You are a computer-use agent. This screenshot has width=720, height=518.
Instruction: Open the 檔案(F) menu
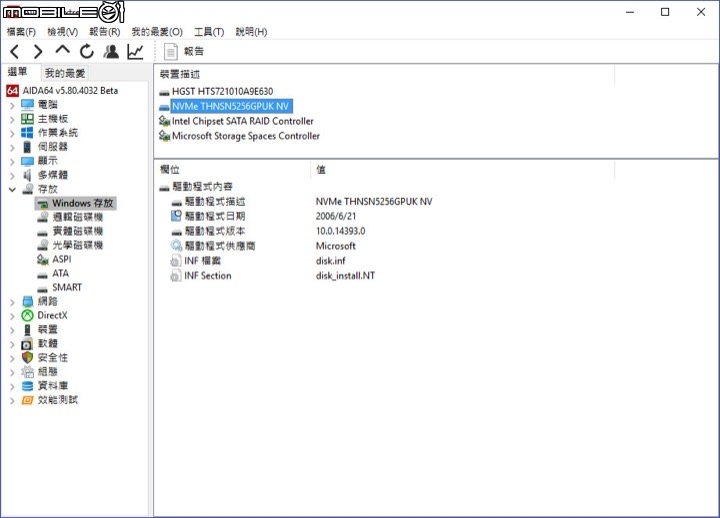tap(21, 32)
